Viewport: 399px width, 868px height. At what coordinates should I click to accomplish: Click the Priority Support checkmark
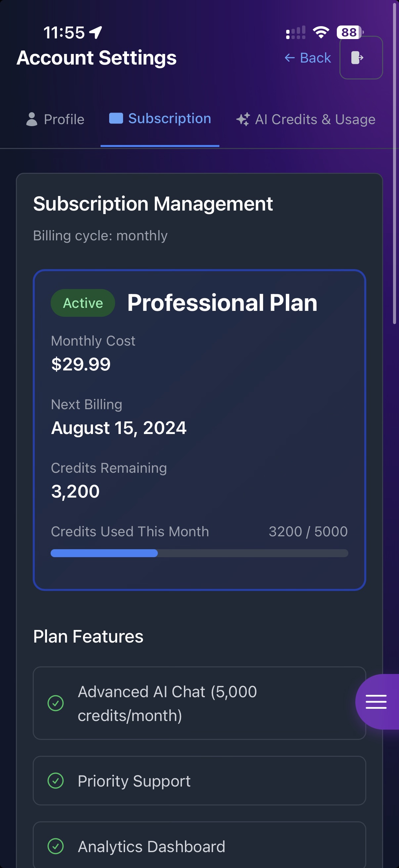click(x=56, y=781)
